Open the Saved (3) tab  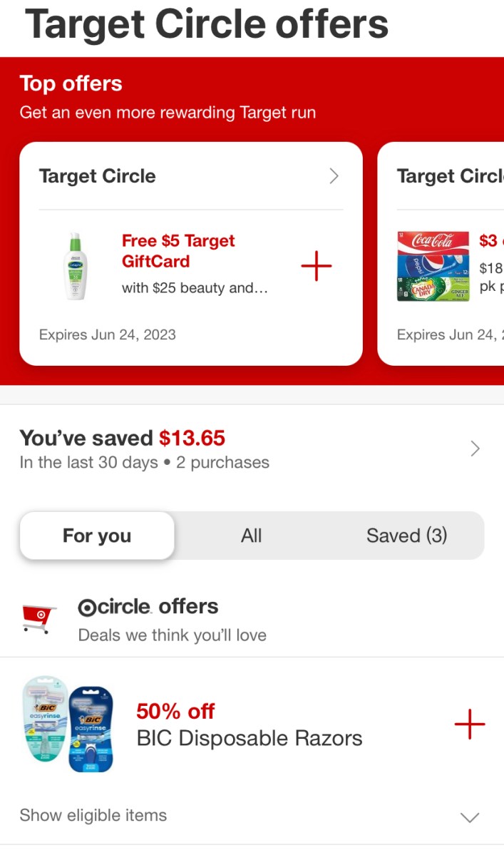(406, 536)
